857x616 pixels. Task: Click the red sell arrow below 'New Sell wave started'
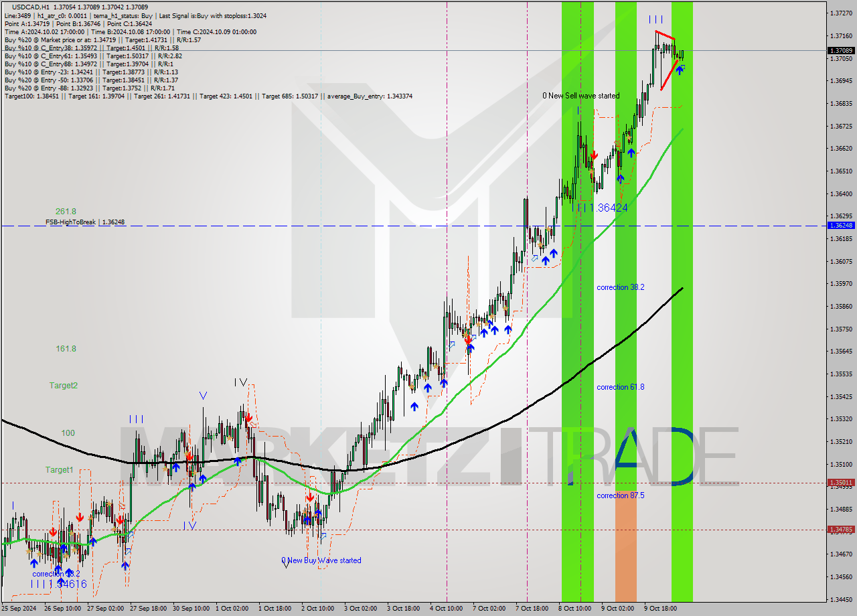click(x=594, y=155)
